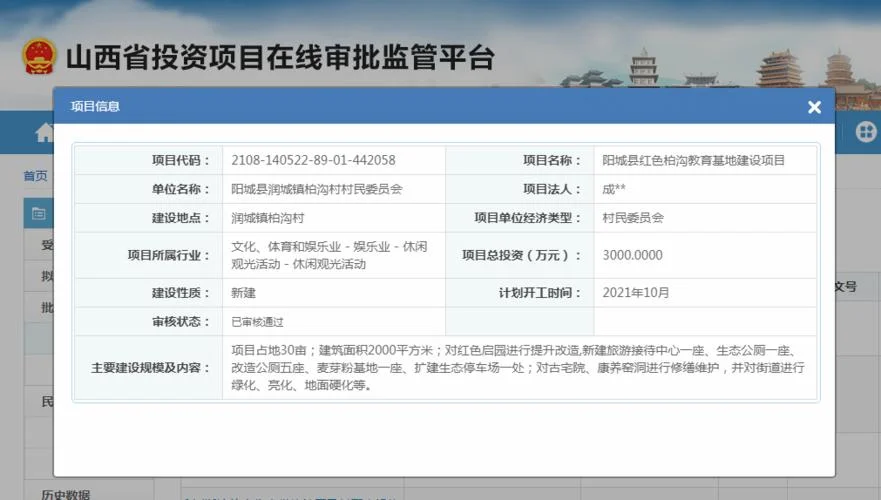Open the four-dot grid menu icon
The height and width of the screenshot is (500, 881).
(866, 131)
